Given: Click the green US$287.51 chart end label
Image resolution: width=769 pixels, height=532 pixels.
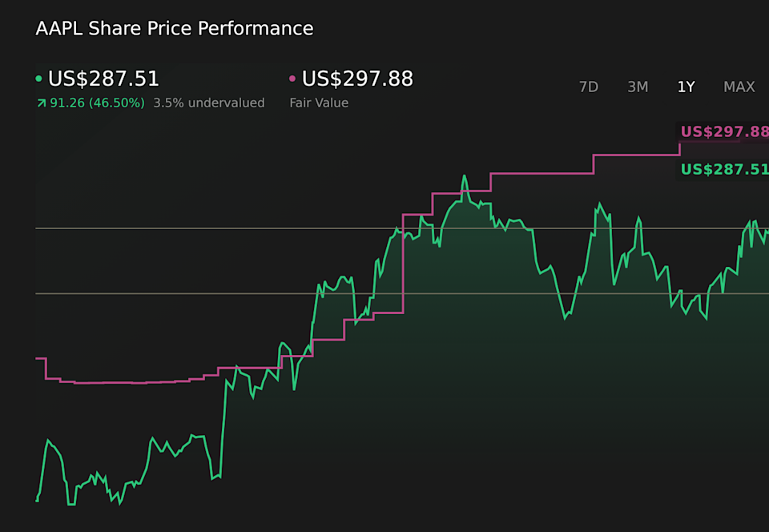Looking at the screenshot, I should point(724,170).
